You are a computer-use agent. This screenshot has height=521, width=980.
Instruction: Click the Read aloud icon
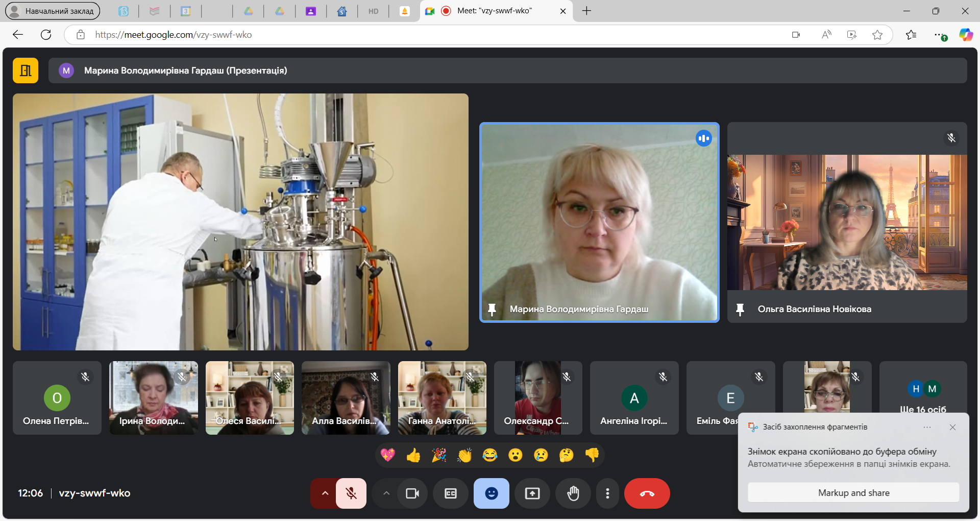826,35
